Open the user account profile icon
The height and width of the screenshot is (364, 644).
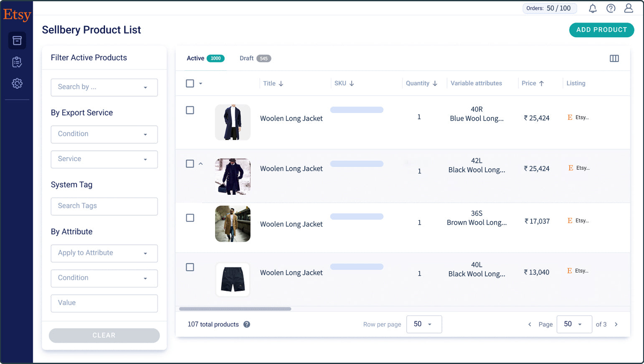[628, 8]
